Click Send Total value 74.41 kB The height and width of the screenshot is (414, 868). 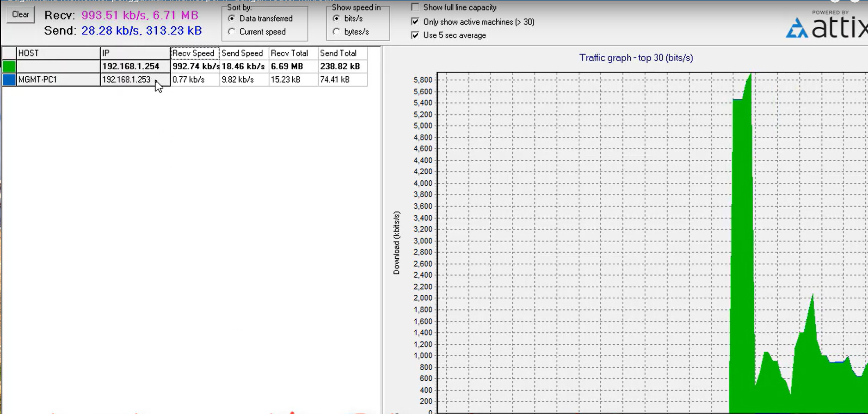pos(343,79)
